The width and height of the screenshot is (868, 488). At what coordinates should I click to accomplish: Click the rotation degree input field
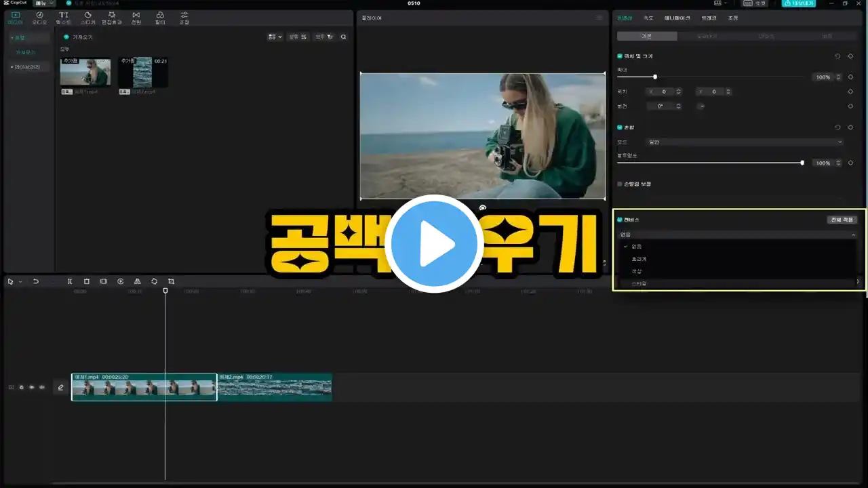[660, 106]
